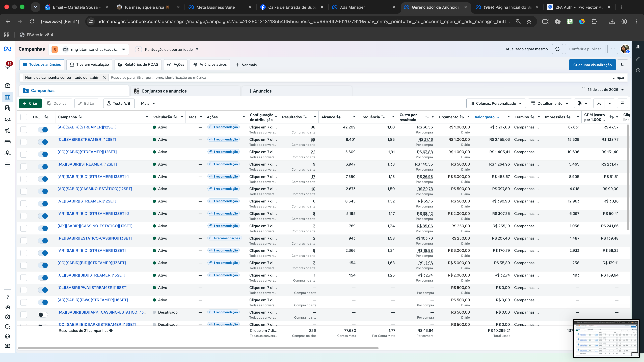The width and height of the screenshot is (644, 362).
Task: Open the date range 15 de set de 2026
Action: 603,89
